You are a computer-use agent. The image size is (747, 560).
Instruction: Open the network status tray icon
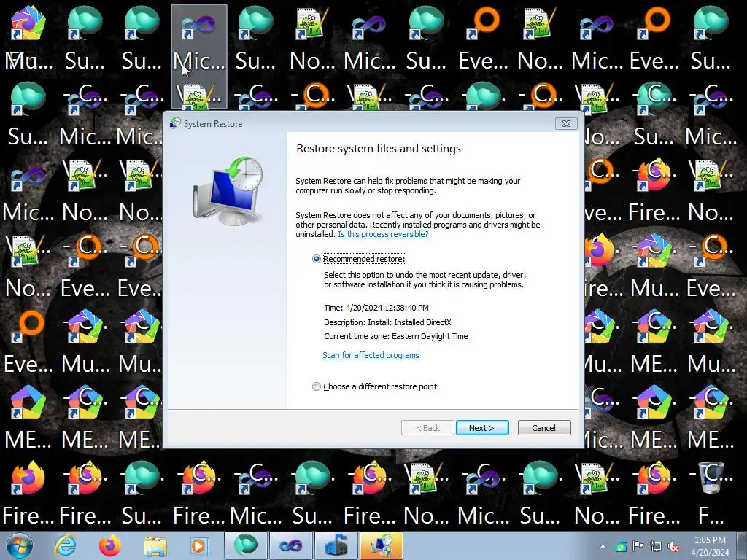tap(656, 546)
